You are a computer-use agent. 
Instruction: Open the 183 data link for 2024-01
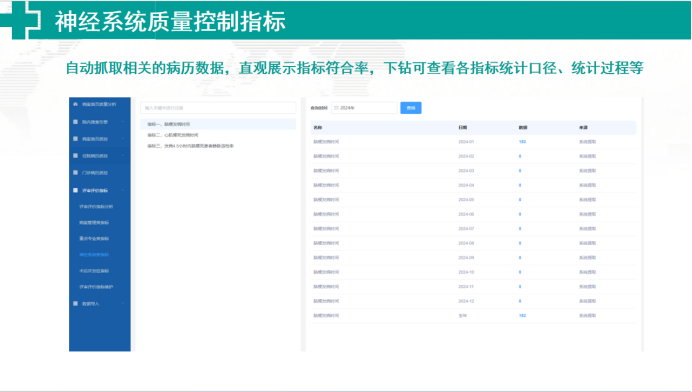tap(523, 142)
